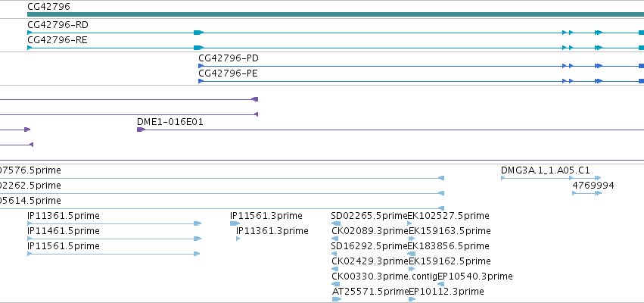This screenshot has height=303, width=644.
Task: Select the EK102527.5prime label
Action: pos(448,216)
